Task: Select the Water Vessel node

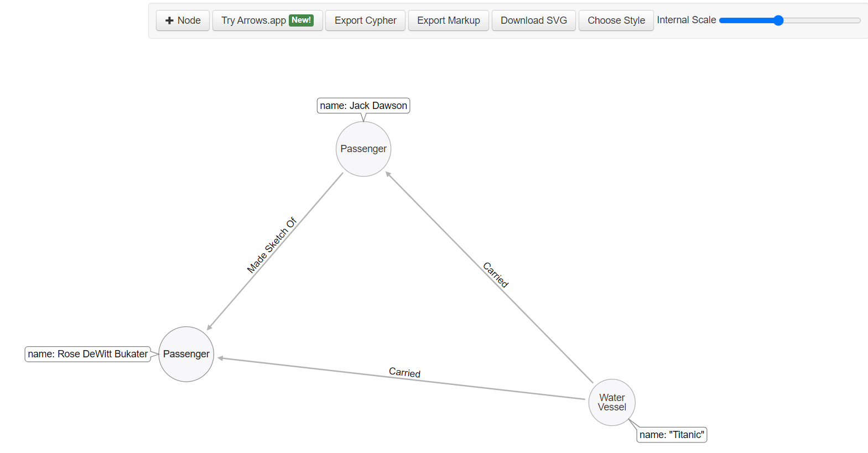Action: coord(612,402)
